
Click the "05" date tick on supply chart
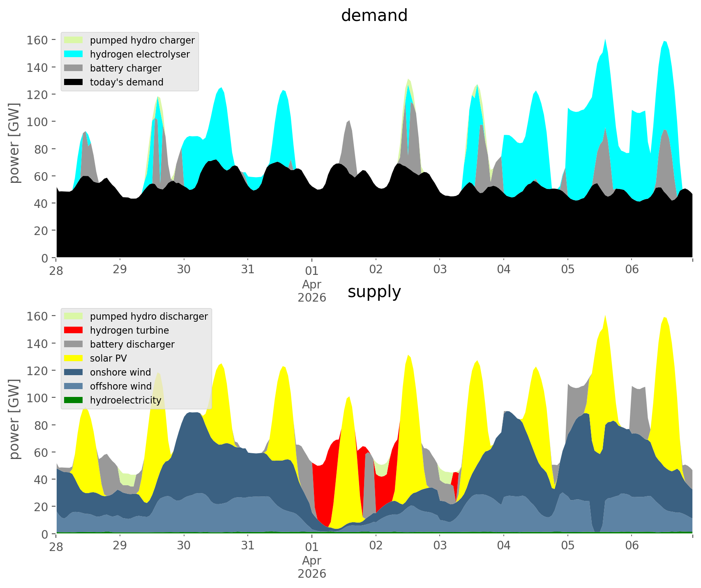tap(567, 546)
